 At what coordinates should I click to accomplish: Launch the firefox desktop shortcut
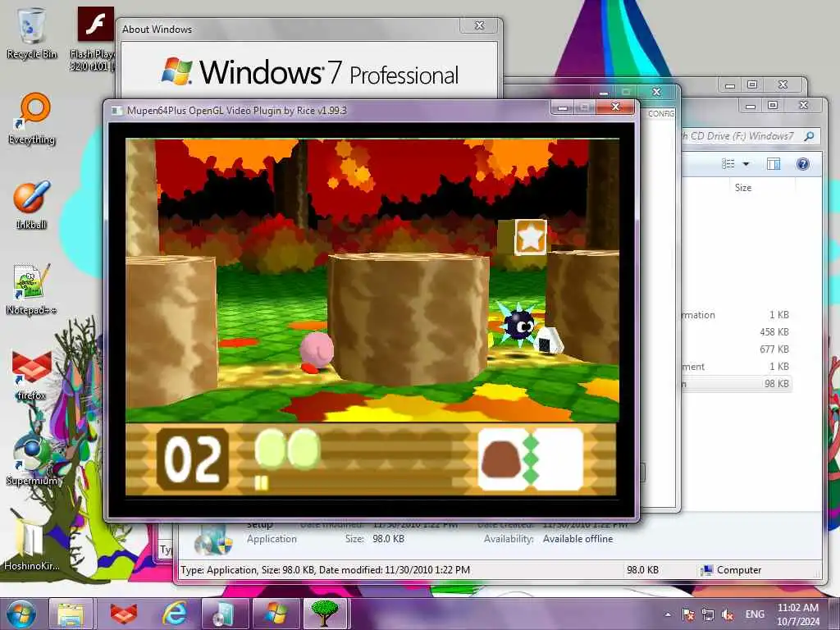point(31,375)
